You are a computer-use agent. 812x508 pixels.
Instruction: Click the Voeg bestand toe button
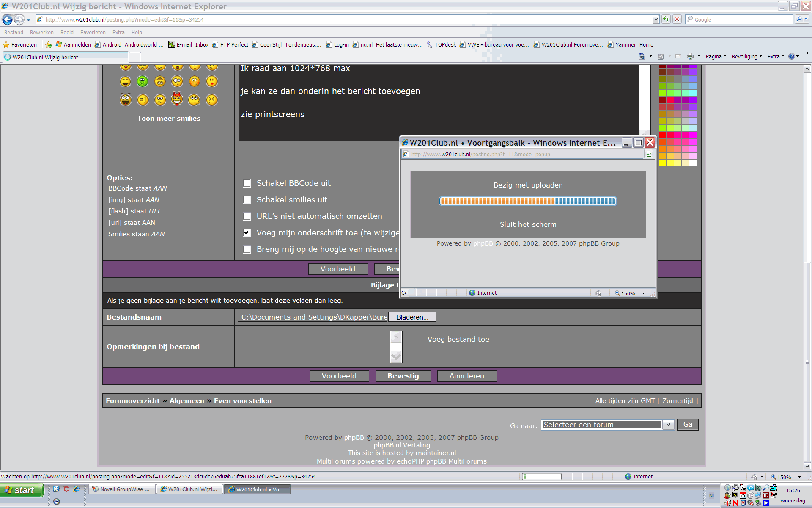point(458,339)
